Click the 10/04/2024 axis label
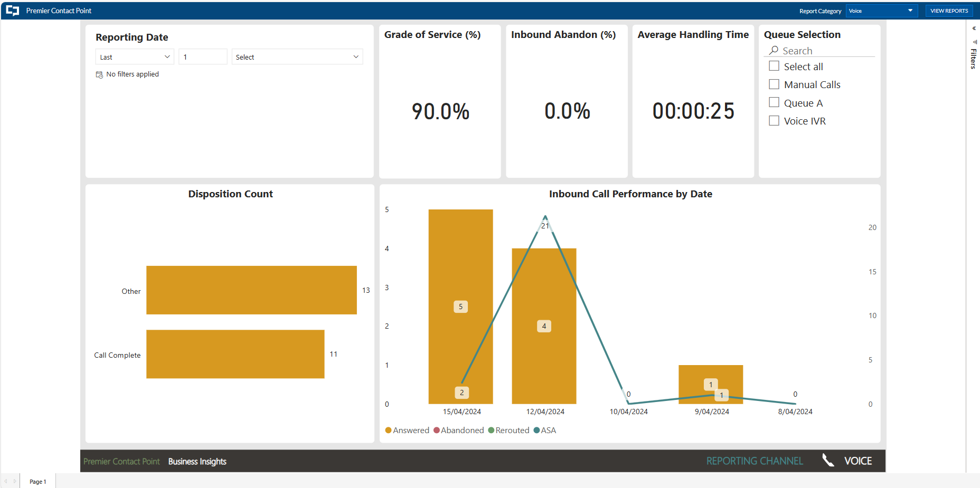Viewport: 980px width, 488px height. (x=628, y=412)
